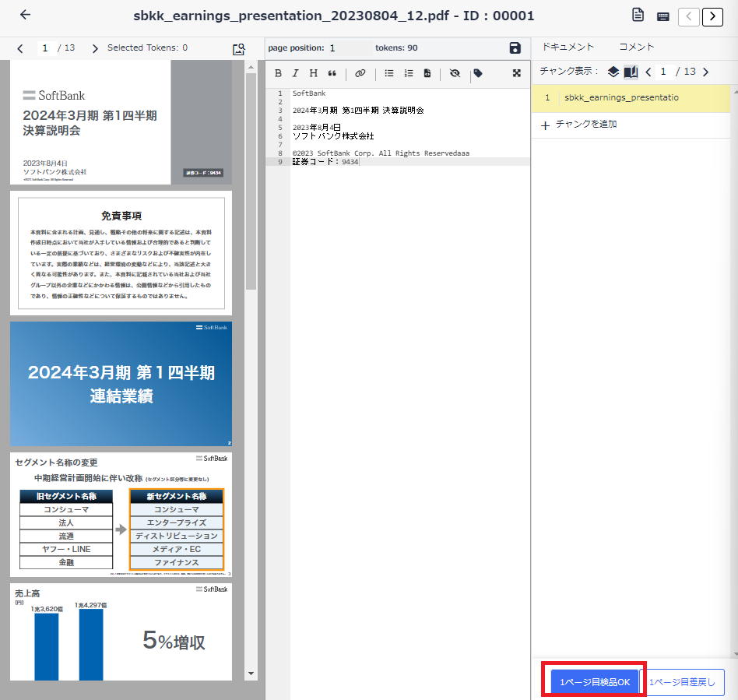Toggle the preview visibility eye icon

click(x=455, y=73)
